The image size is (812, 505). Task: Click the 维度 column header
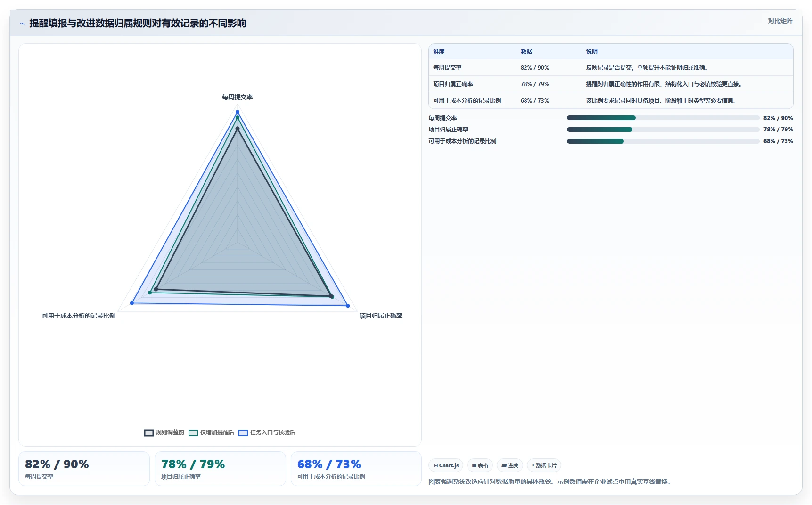(439, 52)
